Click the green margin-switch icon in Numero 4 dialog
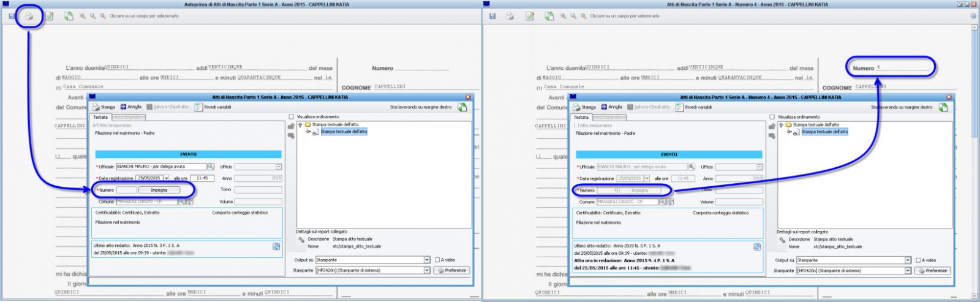The image size is (980, 302). tap(943, 107)
